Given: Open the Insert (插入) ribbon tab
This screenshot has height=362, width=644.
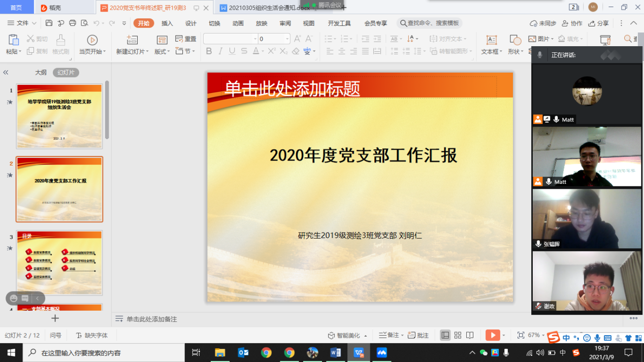Looking at the screenshot, I should (x=167, y=23).
